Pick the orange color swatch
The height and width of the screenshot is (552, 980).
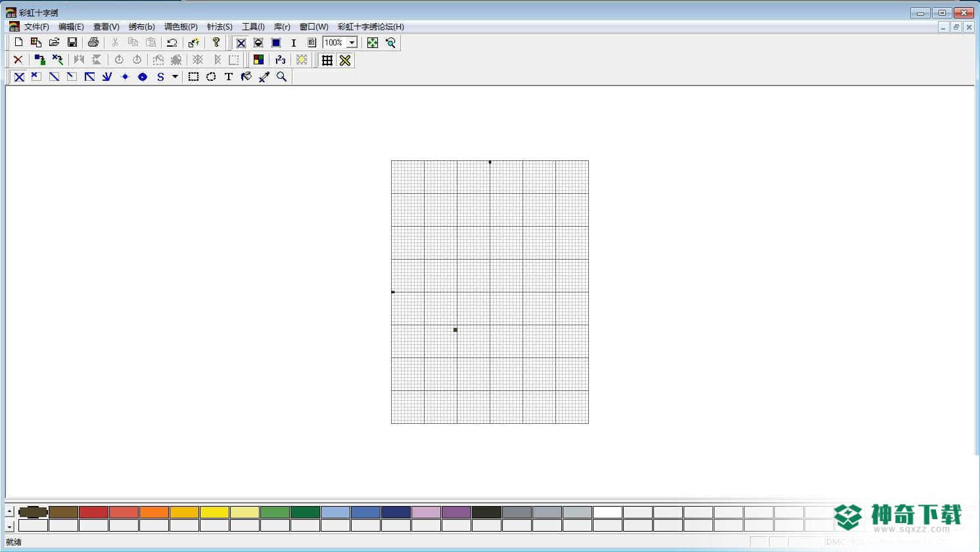pyautogui.click(x=154, y=512)
